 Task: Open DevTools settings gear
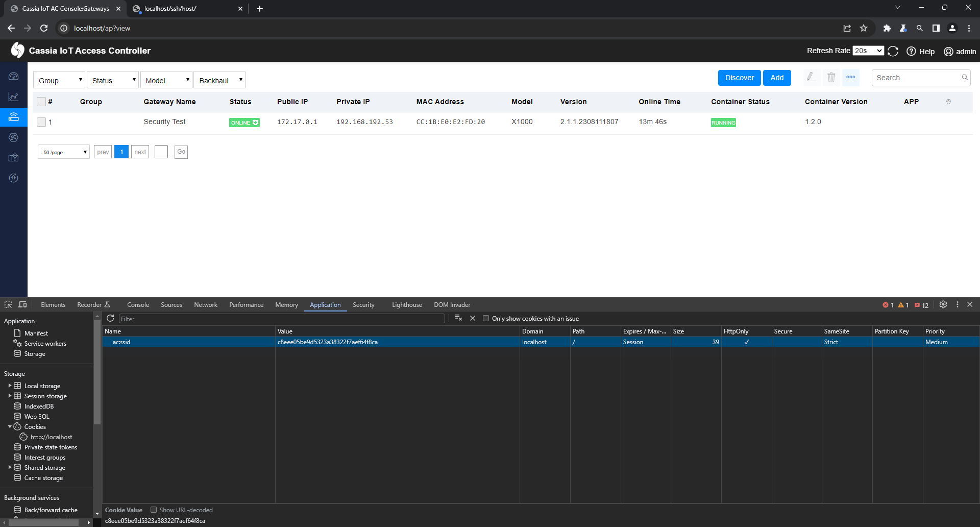tap(943, 305)
